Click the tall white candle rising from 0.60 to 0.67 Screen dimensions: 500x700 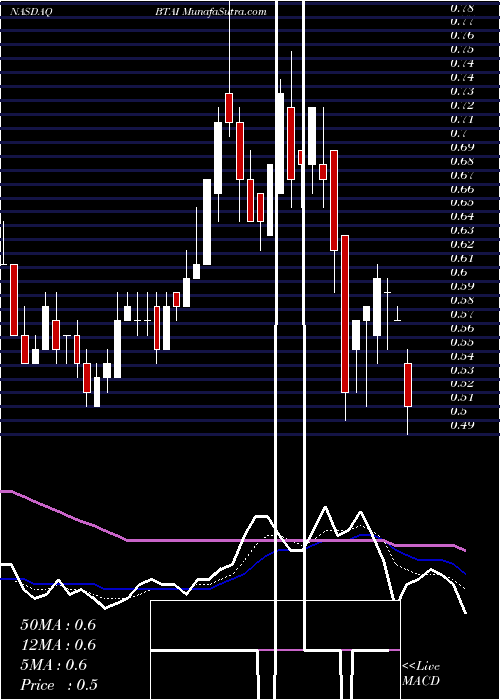[207, 222]
